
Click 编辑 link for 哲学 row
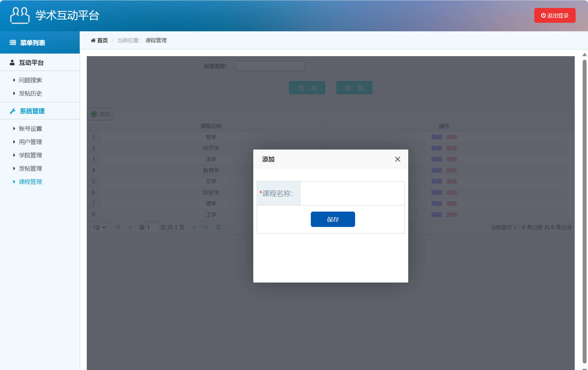click(436, 137)
